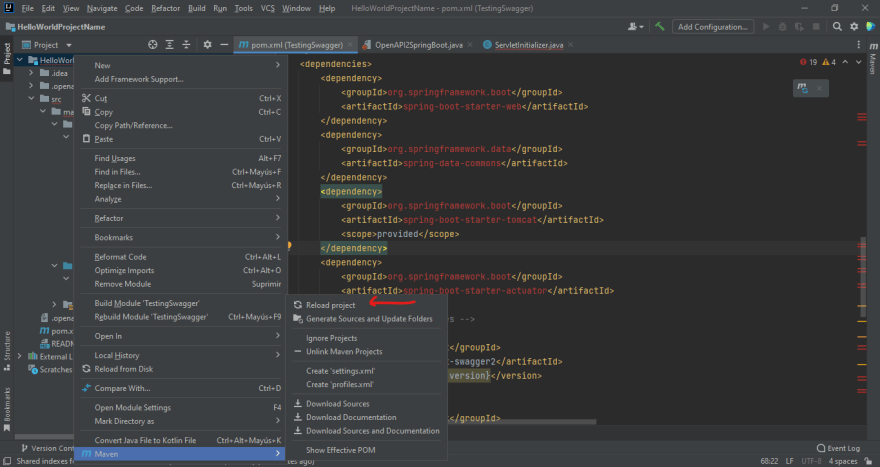Click the Run triangle icon
The image size is (880, 467).
[766, 26]
